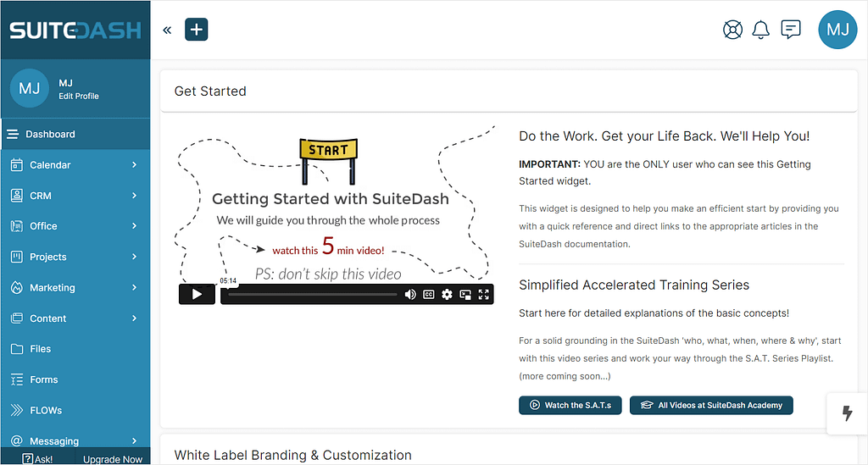Click the Calendar icon in sidebar
The image size is (868, 465).
[17, 165]
